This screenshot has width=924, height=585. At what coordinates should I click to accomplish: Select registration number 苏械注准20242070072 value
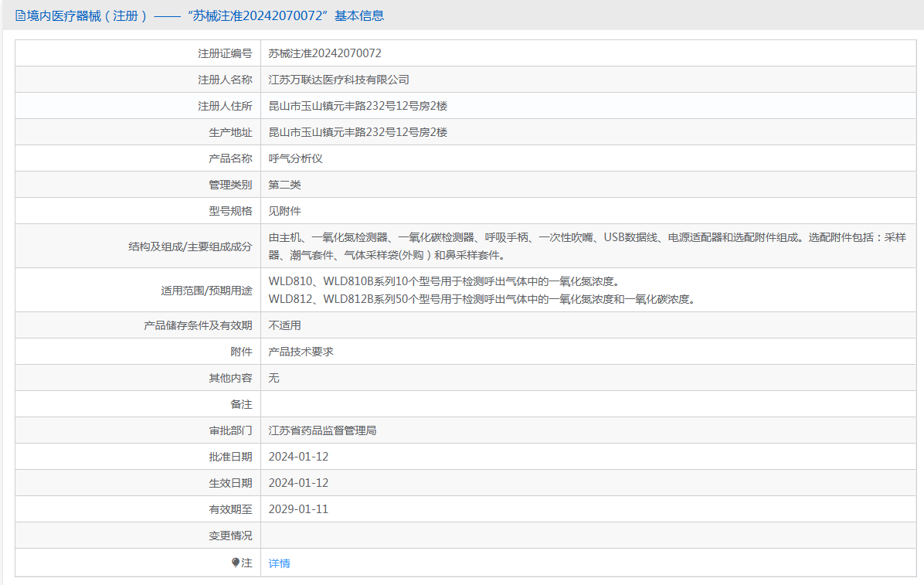pos(324,53)
